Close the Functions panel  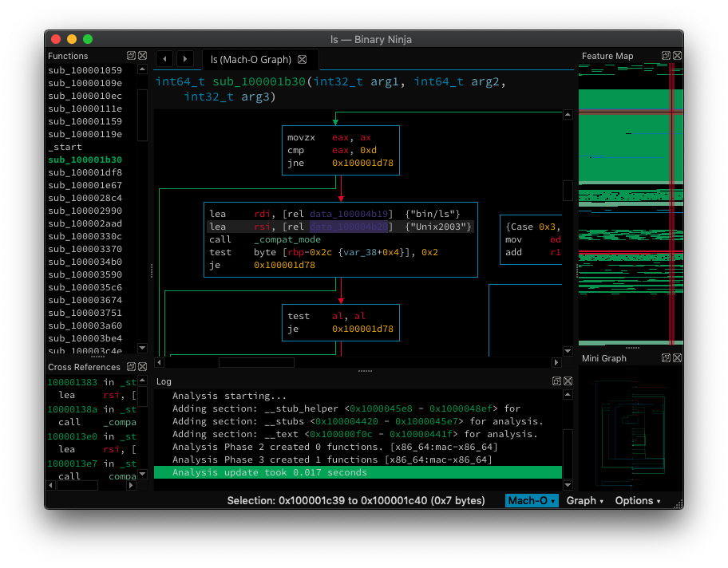point(142,56)
